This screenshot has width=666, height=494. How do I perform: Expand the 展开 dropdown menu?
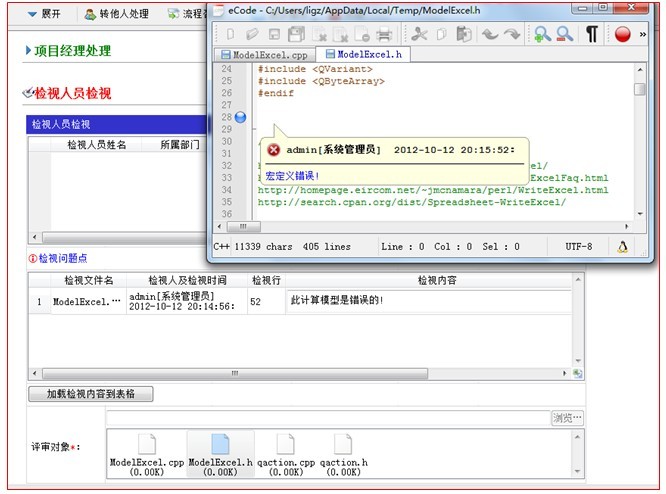(x=44, y=14)
